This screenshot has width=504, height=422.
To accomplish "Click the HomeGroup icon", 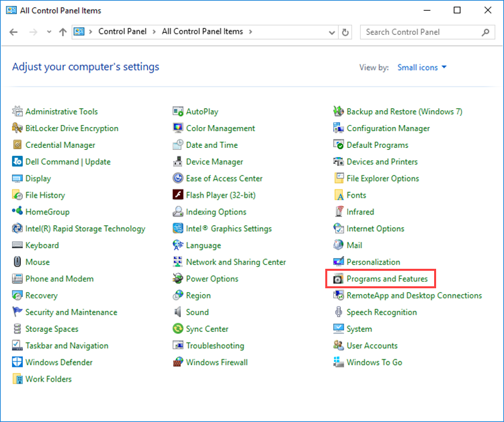I will [x=17, y=212].
